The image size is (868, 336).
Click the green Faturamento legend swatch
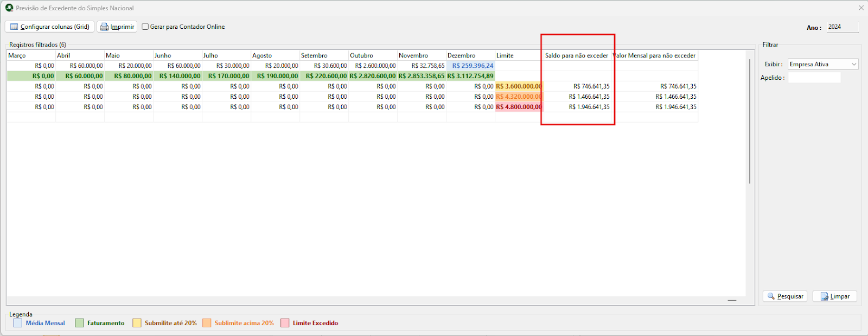coord(79,323)
